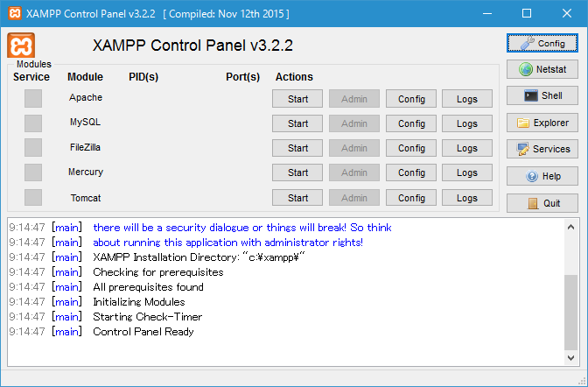Toggle the Apache service checkbox
This screenshot has width=588, height=387.
click(x=33, y=98)
